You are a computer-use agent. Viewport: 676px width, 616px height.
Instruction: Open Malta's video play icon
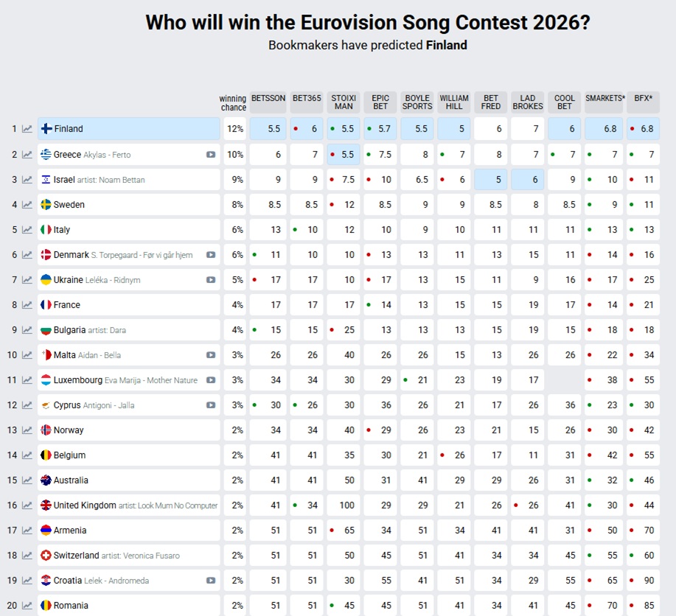pos(211,355)
